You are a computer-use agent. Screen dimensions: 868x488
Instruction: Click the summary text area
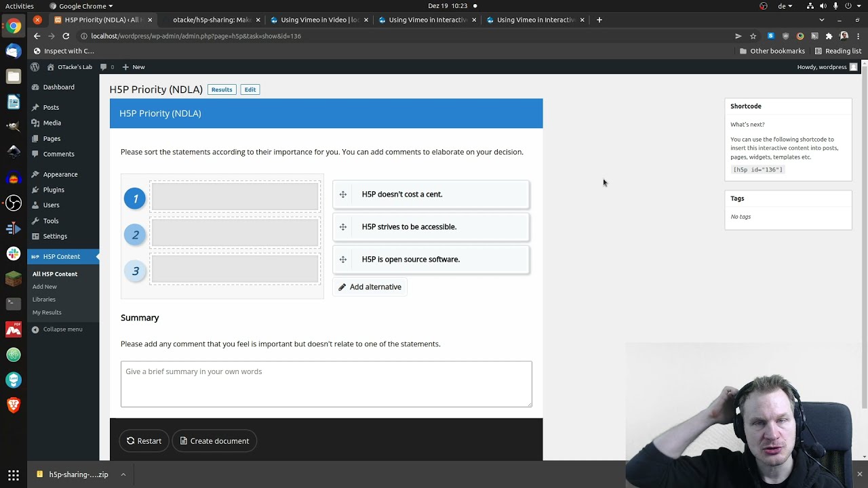(326, 384)
